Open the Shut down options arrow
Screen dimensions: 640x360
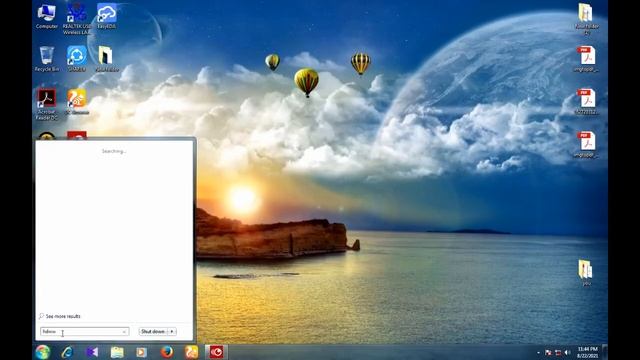pyautogui.click(x=172, y=331)
